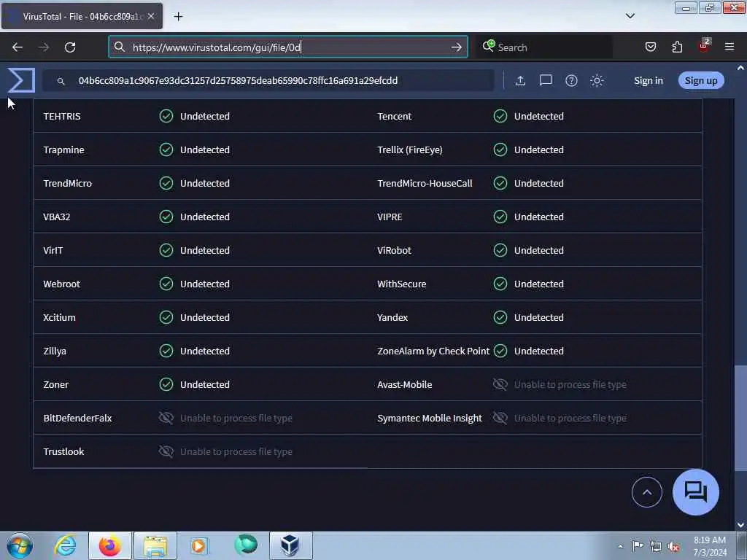Click the Action Center flag tray icon
Image resolution: width=747 pixels, height=560 pixels.
point(638,546)
